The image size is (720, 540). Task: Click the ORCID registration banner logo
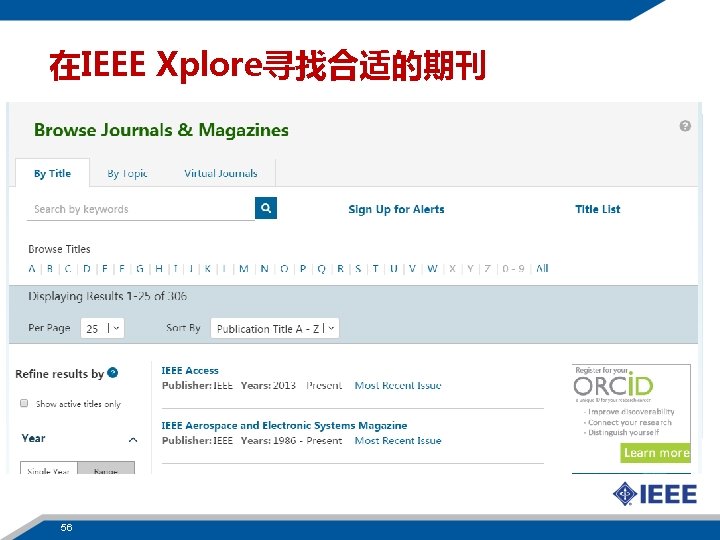click(x=613, y=385)
